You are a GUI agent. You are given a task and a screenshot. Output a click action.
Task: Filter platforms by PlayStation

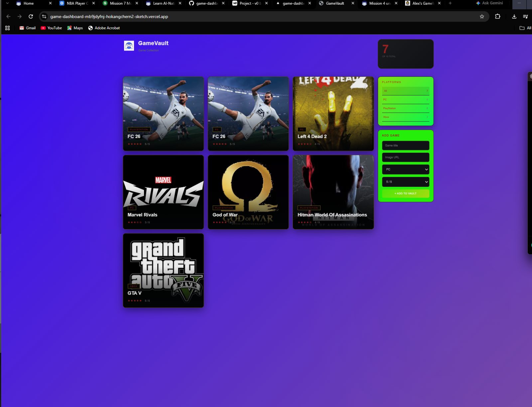(406, 108)
